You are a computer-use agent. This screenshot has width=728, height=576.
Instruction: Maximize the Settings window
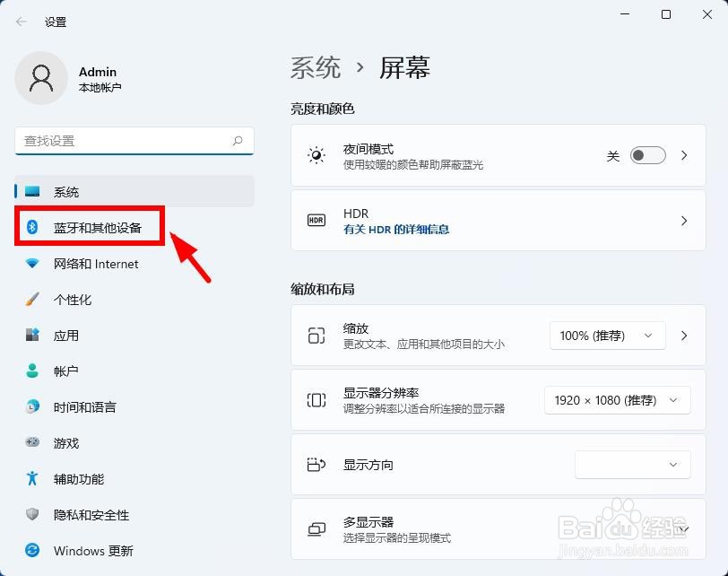666,14
